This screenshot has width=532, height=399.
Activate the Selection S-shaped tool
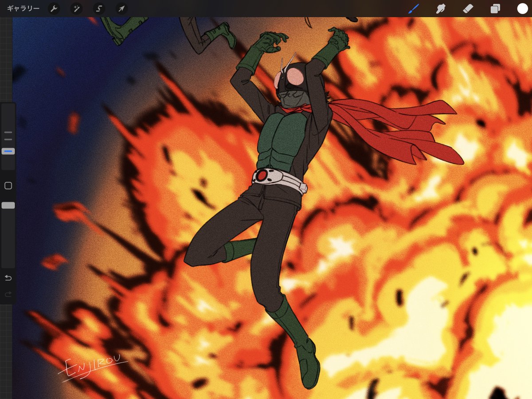click(x=99, y=8)
